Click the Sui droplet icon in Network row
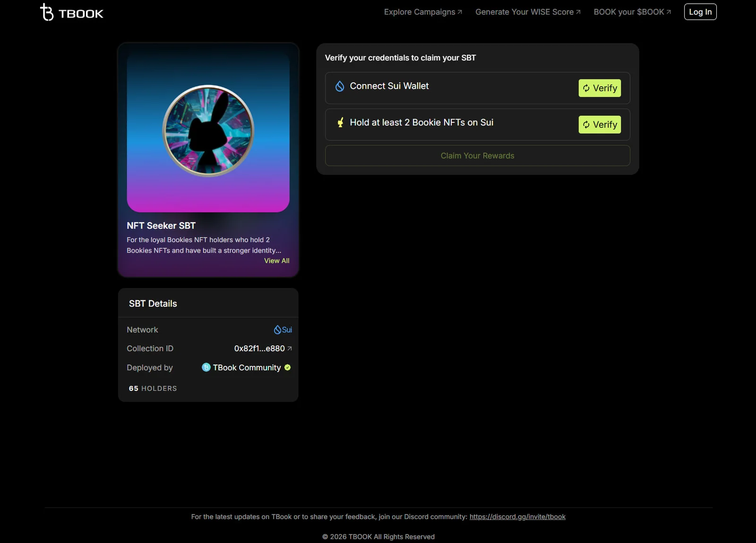Image resolution: width=756 pixels, height=543 pixels. [277, 330]
